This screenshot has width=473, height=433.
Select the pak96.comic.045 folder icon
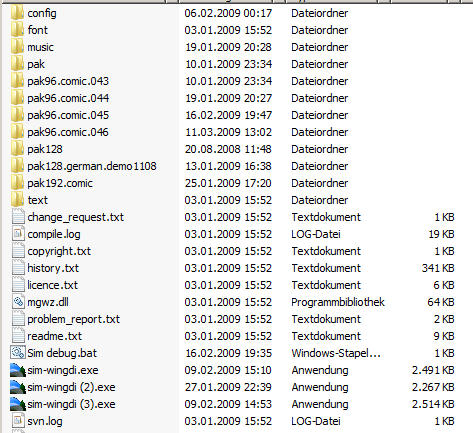click(x=17, y=115)
